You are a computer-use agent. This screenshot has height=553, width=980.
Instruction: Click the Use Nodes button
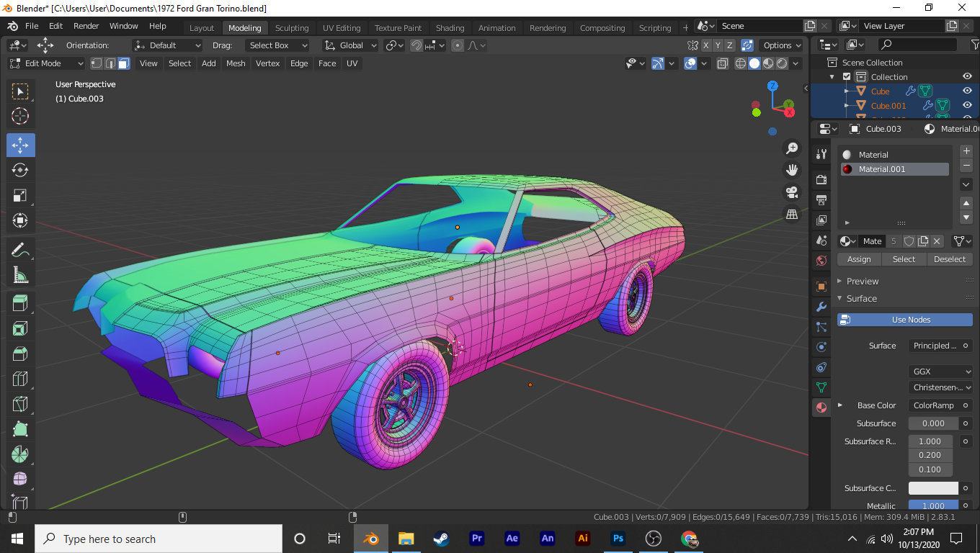click(905, 320)
